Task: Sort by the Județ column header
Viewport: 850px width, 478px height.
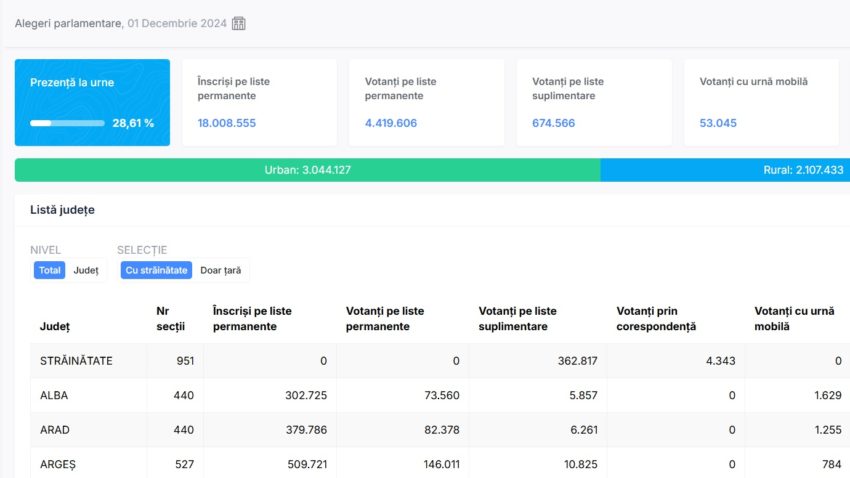Action: (55, 326)
